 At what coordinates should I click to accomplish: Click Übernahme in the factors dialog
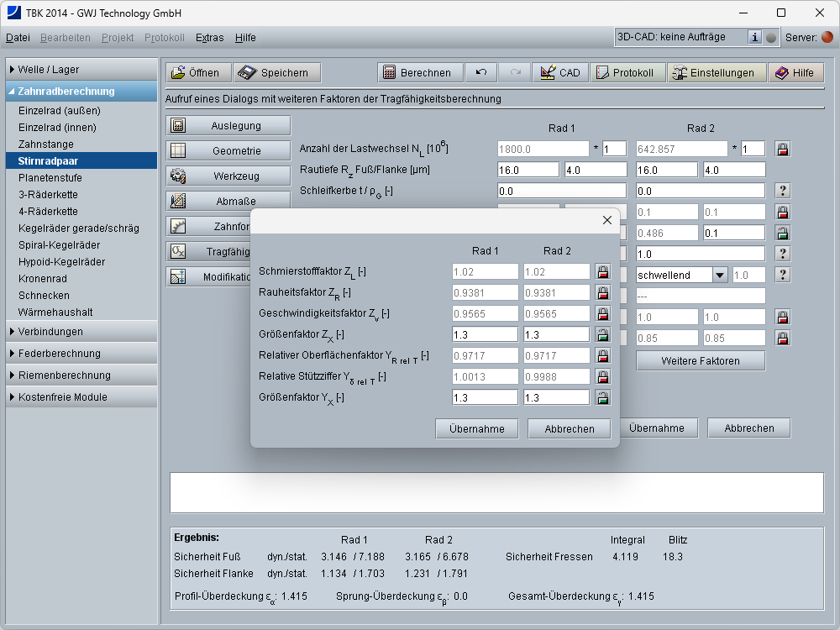point(477,428)
